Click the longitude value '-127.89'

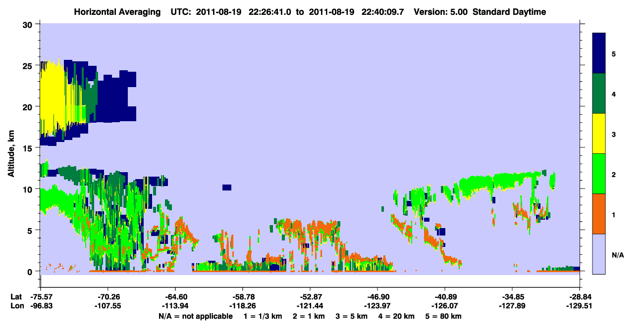point(512,306)
